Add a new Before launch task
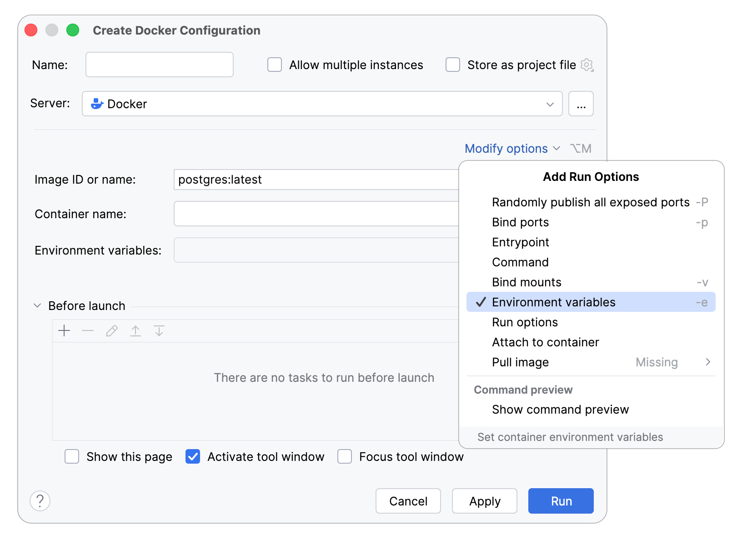The height and width of the screenshot is (560, 752). [64, 331]
